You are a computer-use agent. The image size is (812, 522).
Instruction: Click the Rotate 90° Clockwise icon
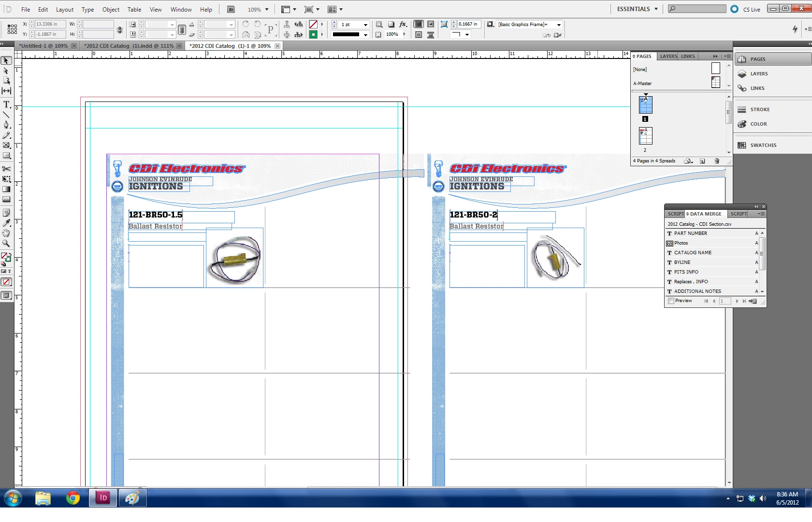(246, 24)
